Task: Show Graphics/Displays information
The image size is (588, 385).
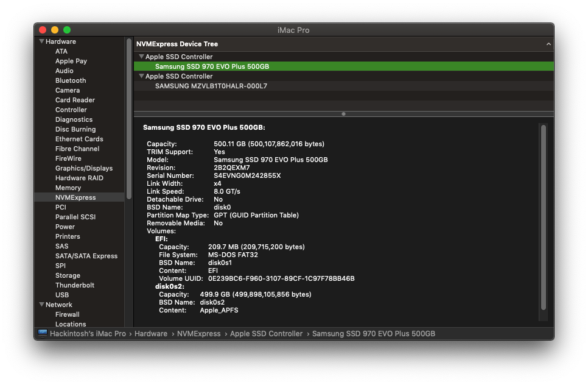Action: coord(84,168)
